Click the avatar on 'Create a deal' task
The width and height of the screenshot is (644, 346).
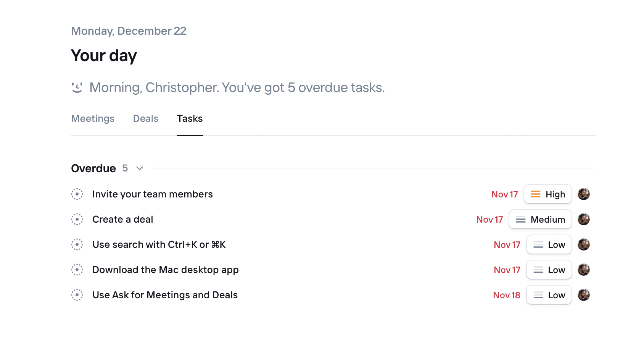pyautogui.click(x=584, y=219)
